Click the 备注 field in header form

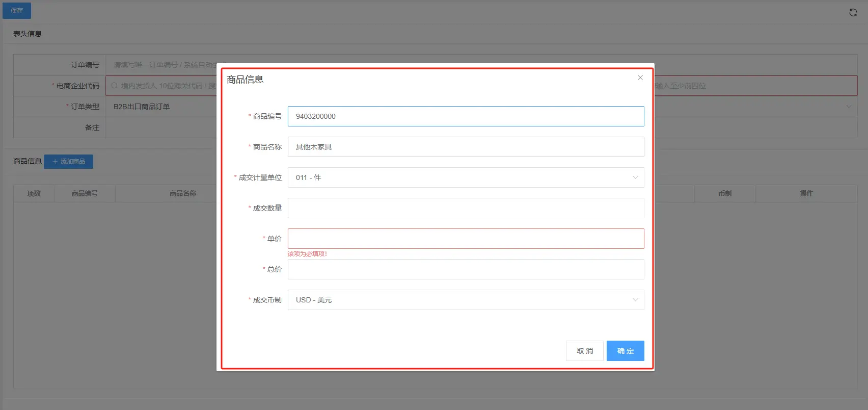point(160,127)
